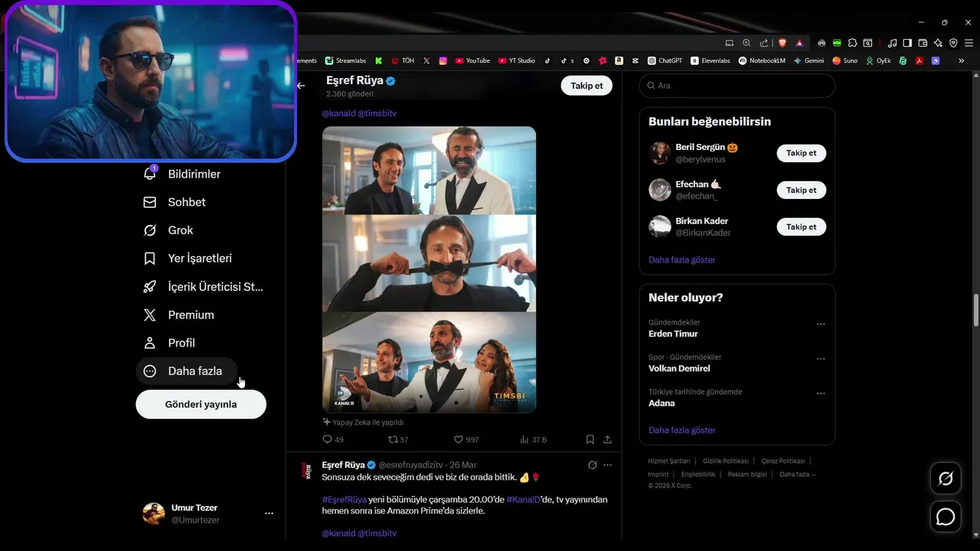The height and width of the screenshot is (551, 980).
Task: Show hidden bookmarks with double chevron
Action: click(x=962, y=60)
